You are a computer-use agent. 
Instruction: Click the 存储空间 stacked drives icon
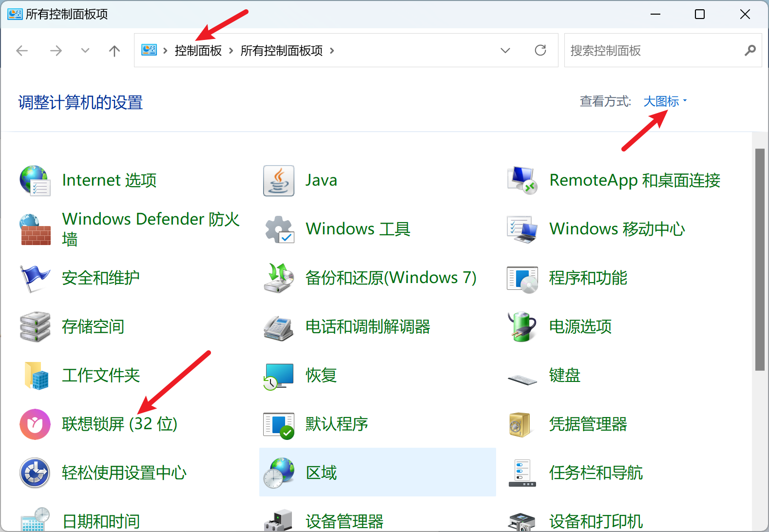tap(35, 326)
